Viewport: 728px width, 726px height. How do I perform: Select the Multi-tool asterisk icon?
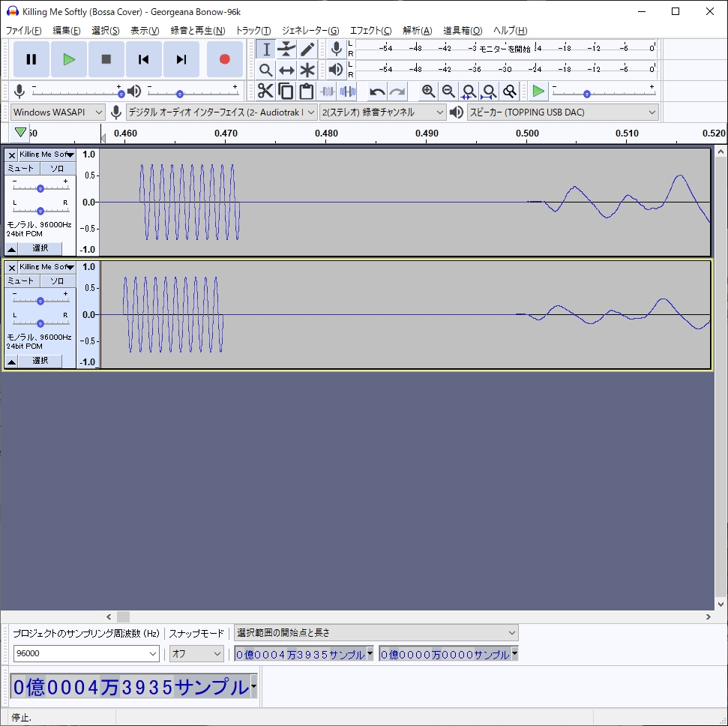coord(307,70)
